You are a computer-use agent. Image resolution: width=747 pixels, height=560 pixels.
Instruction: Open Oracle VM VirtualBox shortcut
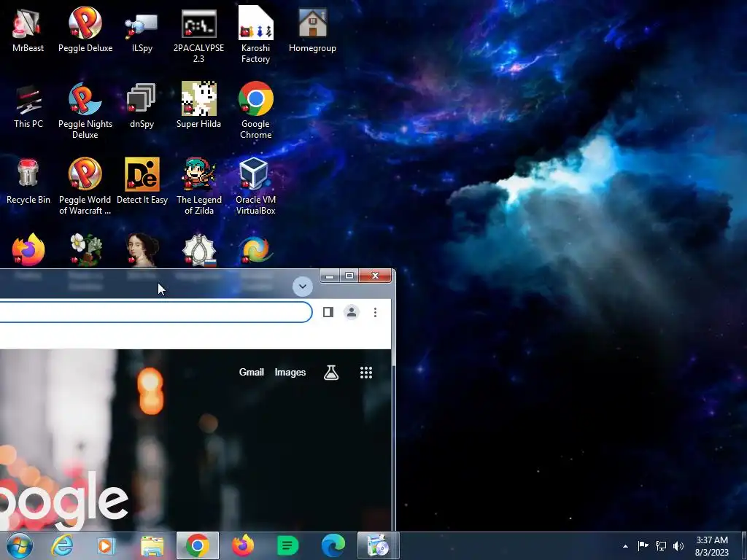(256, 186)
